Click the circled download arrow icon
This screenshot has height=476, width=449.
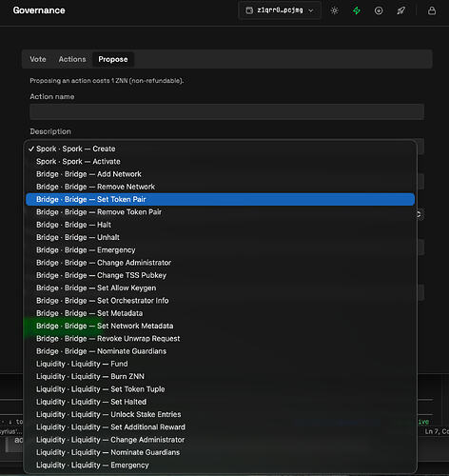click(x=379, y=10)
